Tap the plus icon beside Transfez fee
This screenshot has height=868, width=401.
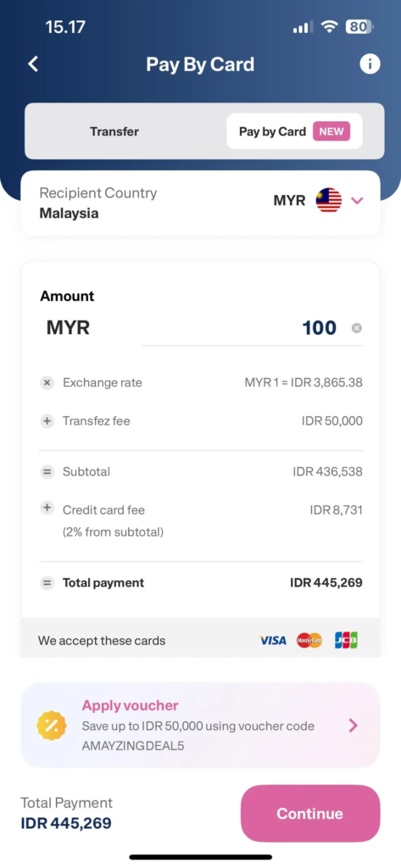coord(47,421)
